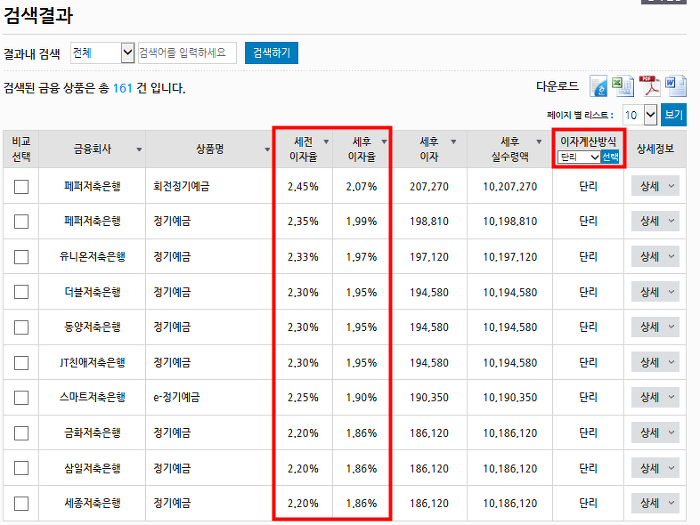The image size is (700, 525).
Task: Sort by 금융회사 column arrow
Action: point(139,150)
